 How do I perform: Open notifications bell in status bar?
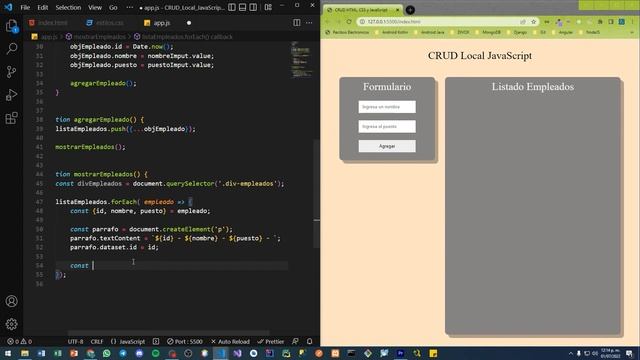tap(309, 341)
